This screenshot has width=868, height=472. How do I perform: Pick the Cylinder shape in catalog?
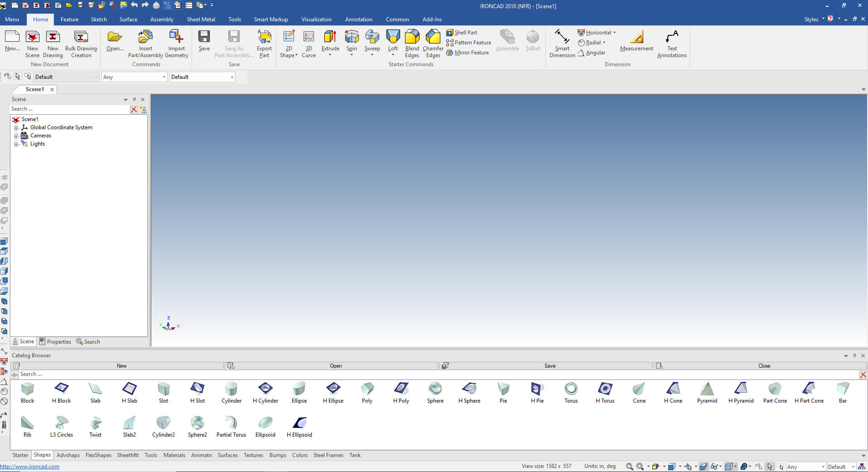click(x=231, y=393)
